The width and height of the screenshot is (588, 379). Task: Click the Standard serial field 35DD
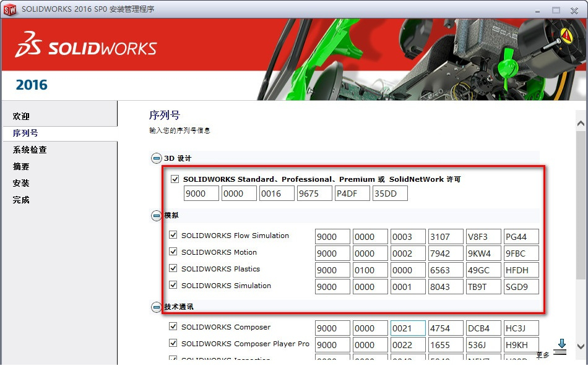coord(390,194)
